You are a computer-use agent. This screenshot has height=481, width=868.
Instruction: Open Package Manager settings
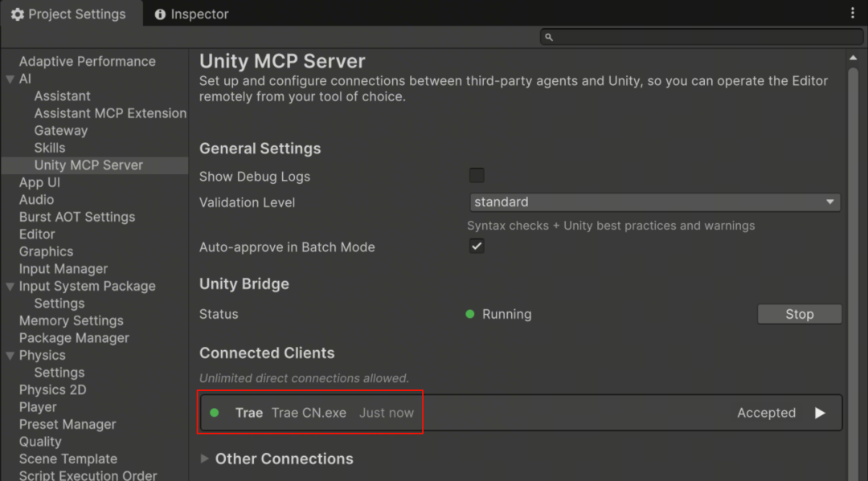74,338
